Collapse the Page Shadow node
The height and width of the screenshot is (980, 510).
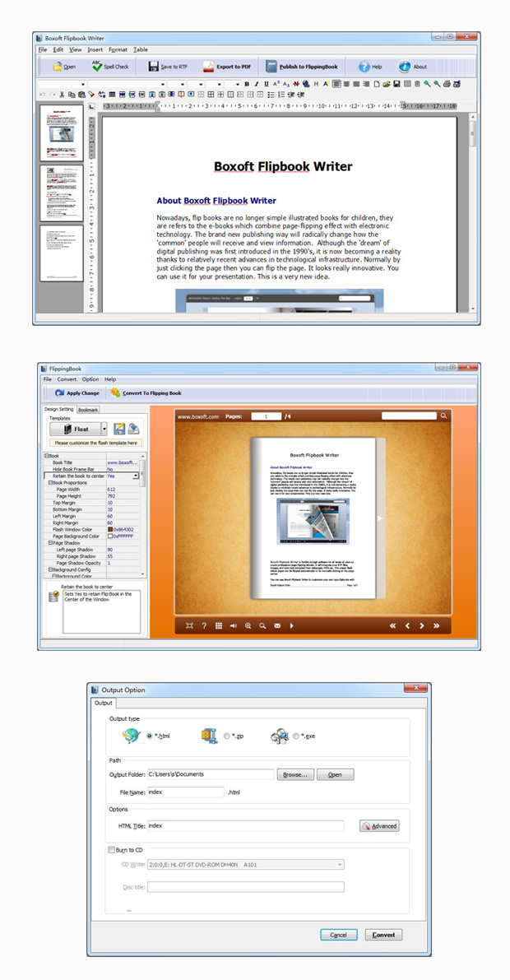[50, 543]
